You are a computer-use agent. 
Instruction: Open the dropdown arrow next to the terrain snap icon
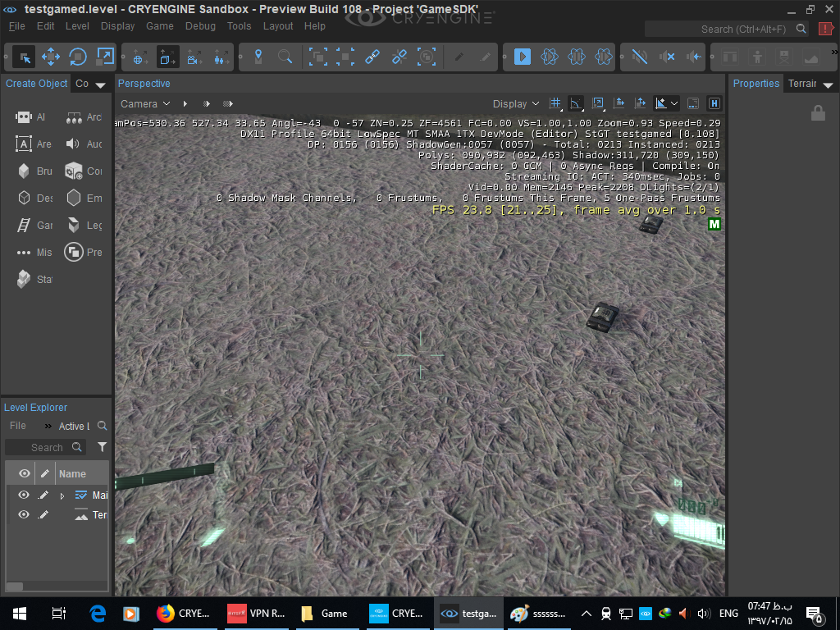tap(674, 103)
